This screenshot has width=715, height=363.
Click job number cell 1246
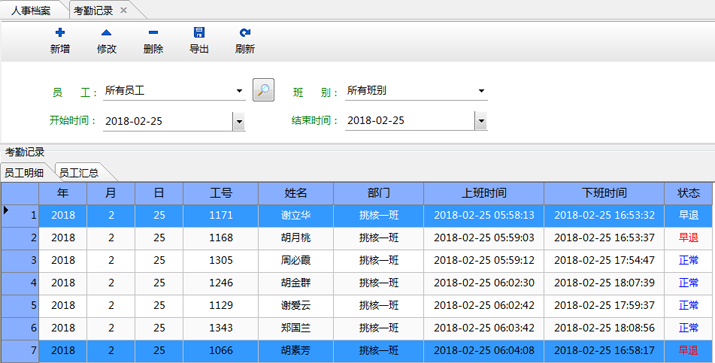click(221, 283)
